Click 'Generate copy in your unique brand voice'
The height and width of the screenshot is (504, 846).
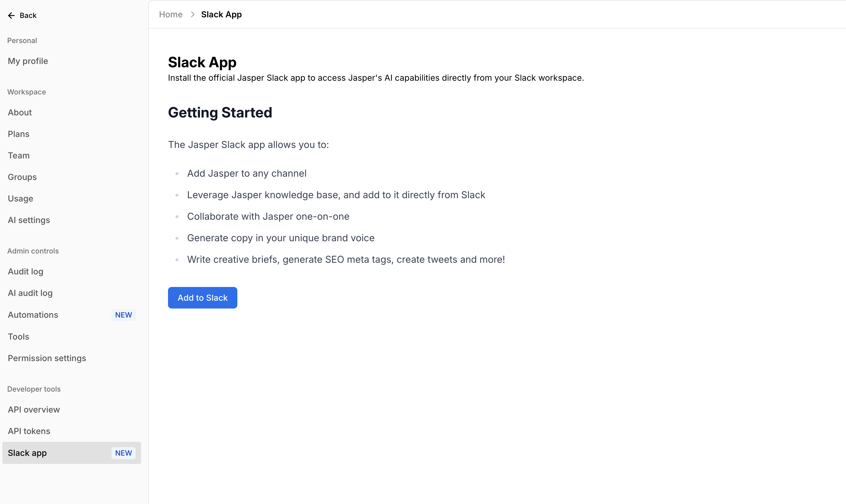point(281,238)
